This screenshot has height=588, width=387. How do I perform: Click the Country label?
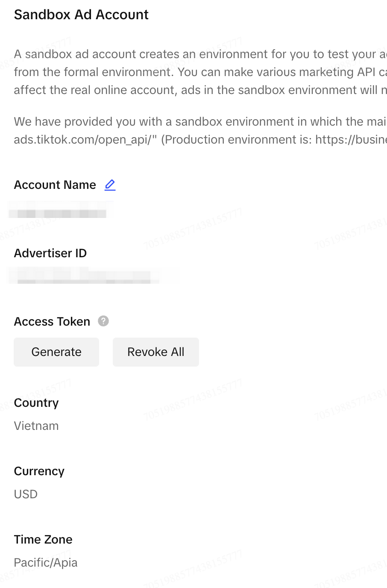click(x=36, y=403)
